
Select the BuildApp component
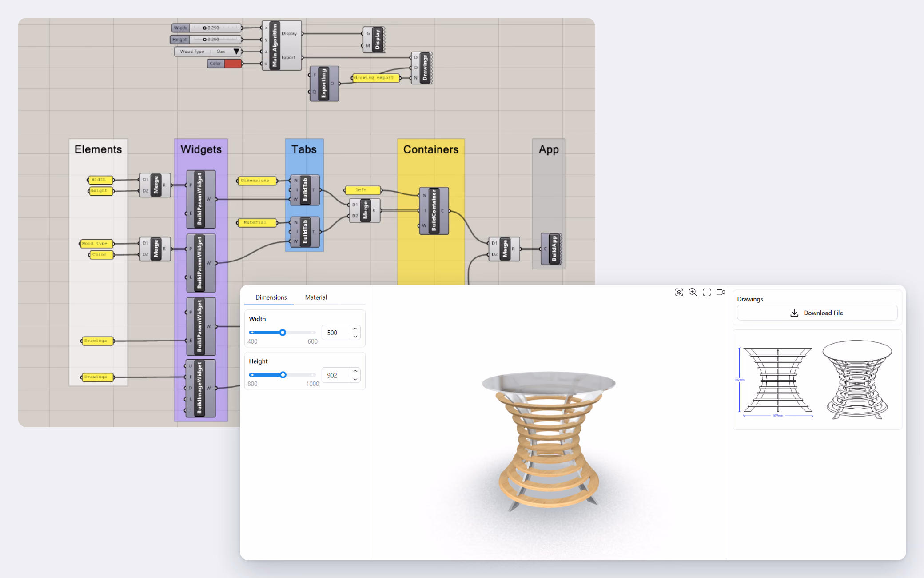[x=551, y=249]
